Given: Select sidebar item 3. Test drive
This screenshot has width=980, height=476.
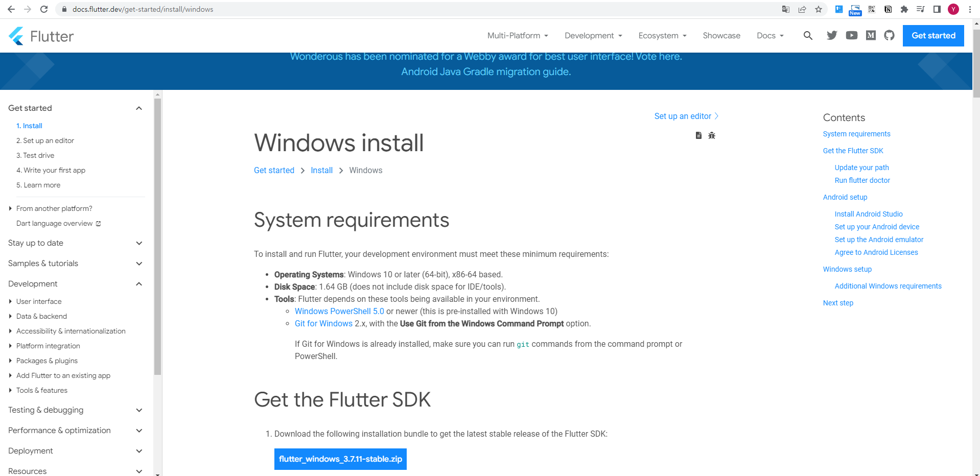Looking at the screenshot, I should 35,155.
